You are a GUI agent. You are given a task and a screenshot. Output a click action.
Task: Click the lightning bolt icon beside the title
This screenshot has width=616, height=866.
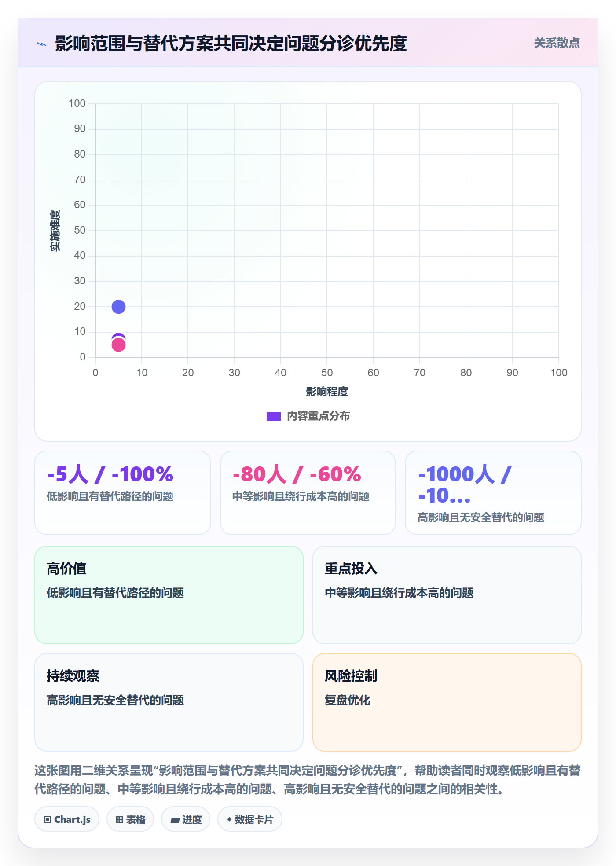[42, 44]
